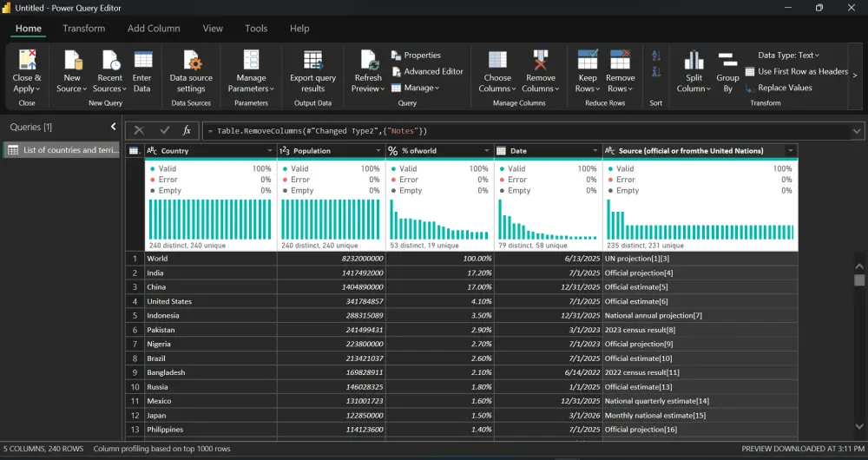Click the Recent Sources icon
Viewport: 868px width, 460px height.
tap(110, 60)
